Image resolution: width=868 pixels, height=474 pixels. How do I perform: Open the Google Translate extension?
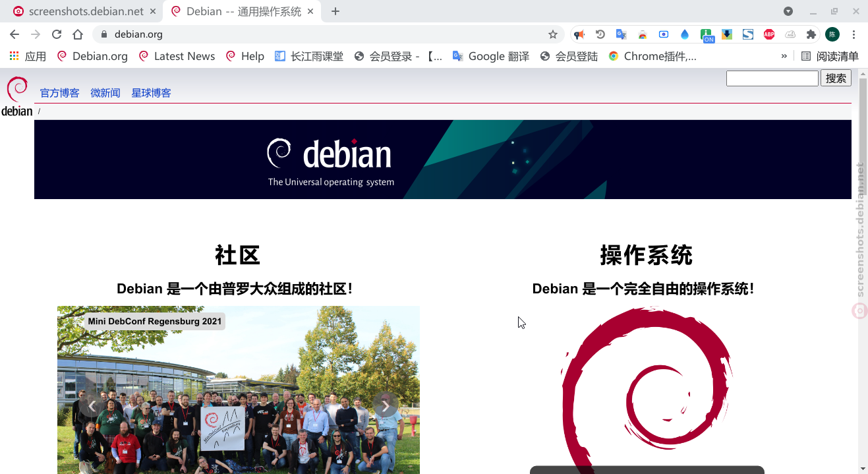(x=622, y=34)
